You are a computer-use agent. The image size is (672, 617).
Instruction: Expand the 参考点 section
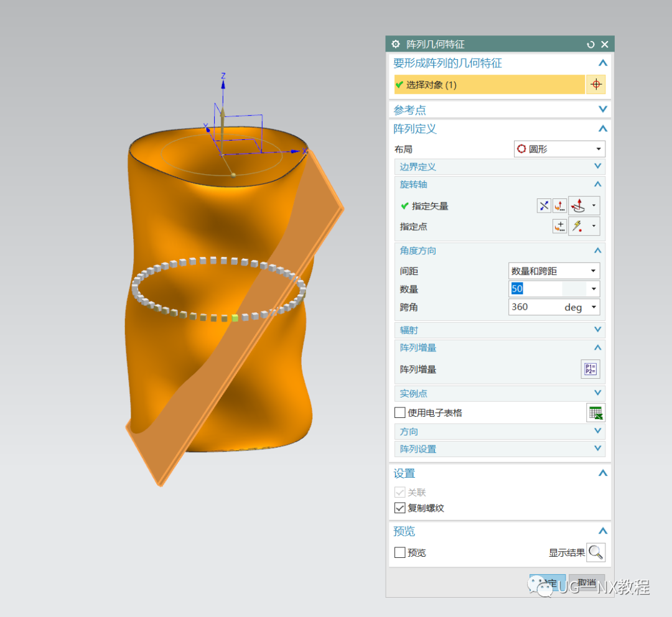602,109
